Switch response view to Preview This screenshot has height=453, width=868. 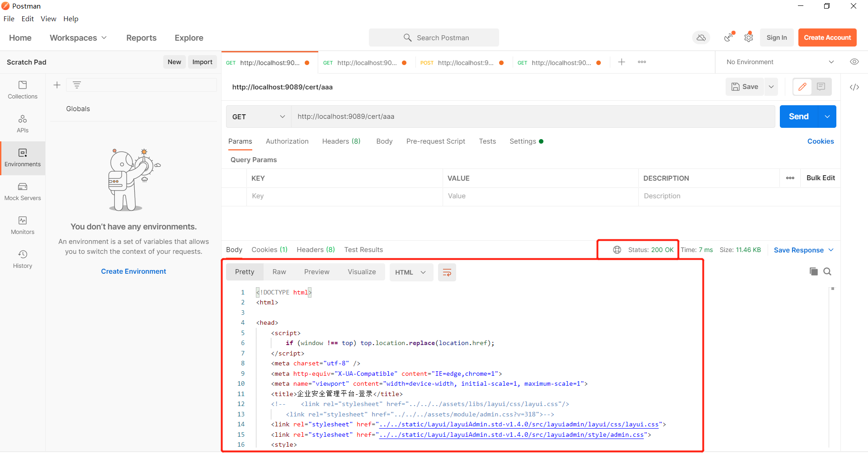(x=317, y=272)
